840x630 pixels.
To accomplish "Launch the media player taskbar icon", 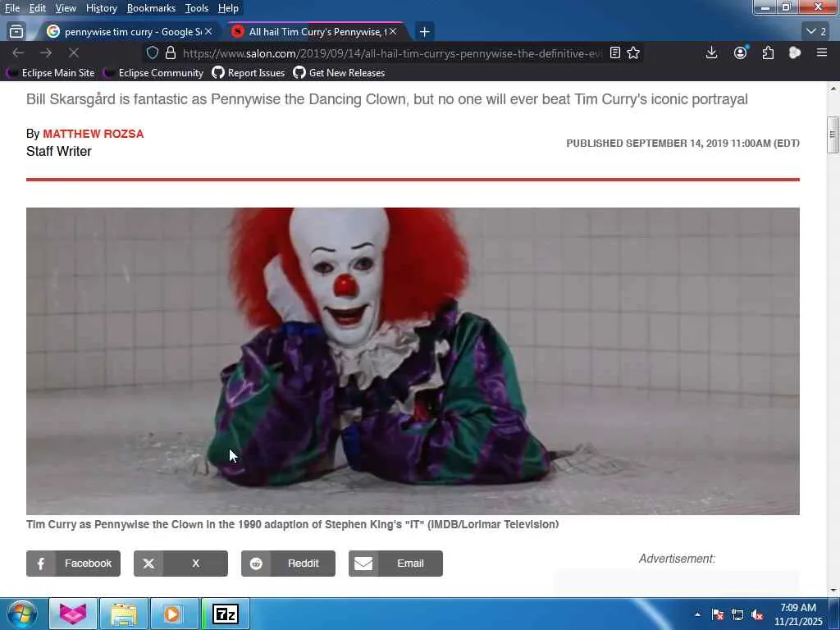I will click(174, 614).
